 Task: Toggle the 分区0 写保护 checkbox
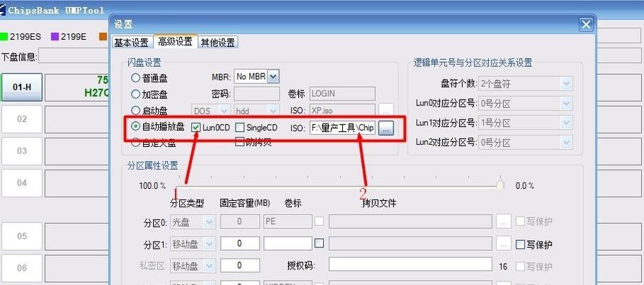coord(520,222)
